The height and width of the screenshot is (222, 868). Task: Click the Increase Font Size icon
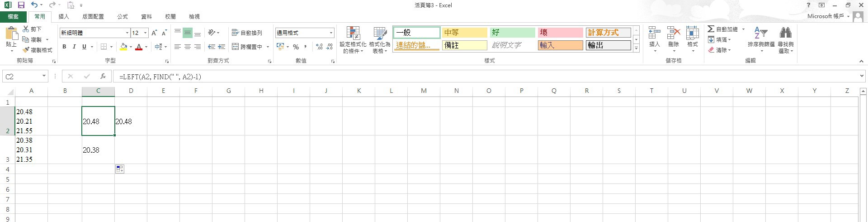tap(155, 33)
